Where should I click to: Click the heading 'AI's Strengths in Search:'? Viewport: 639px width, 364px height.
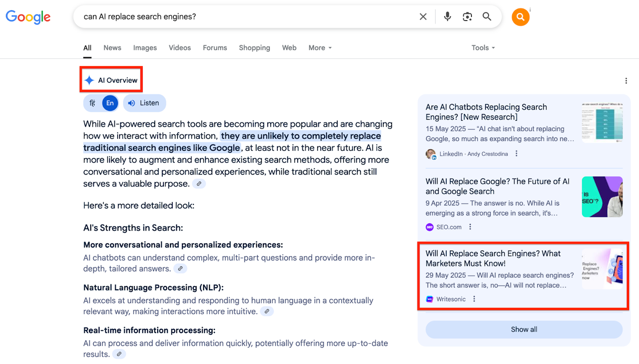tap(133, 228)
